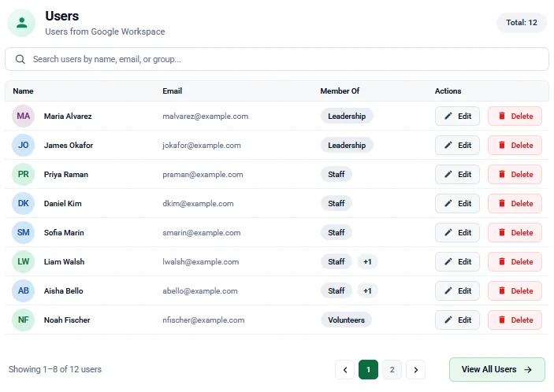Select page 2 in pagination
Image resolution: width=554 pixels, height=392 pixels.
392,370
